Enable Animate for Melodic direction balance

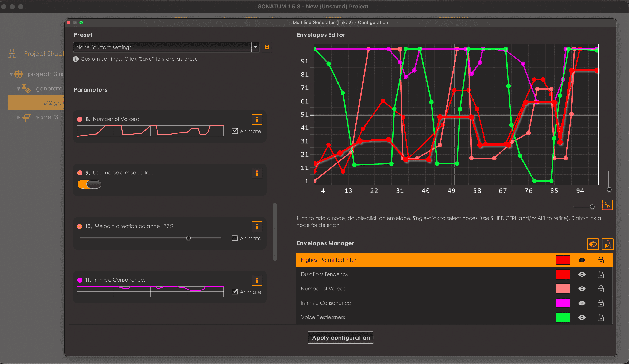tap(235, 238)
